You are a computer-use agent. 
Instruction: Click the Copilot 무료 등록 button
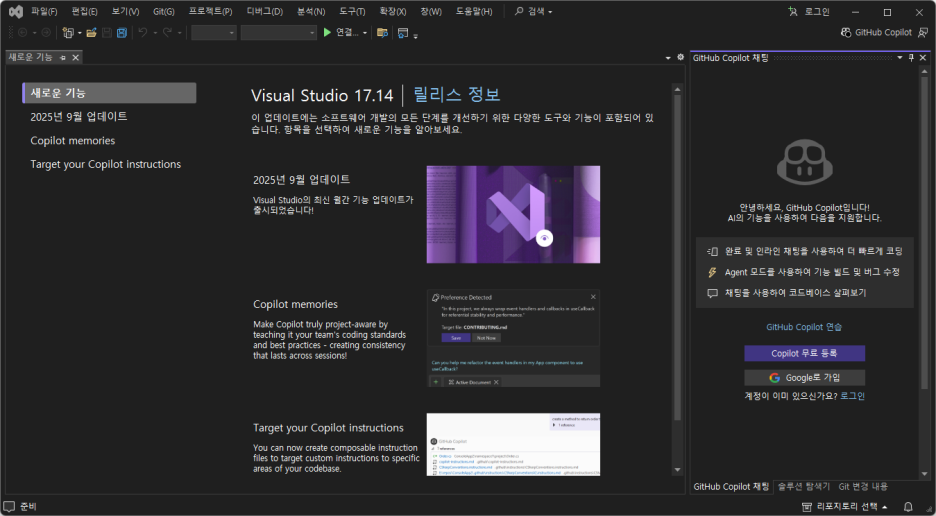coord(804,353)
